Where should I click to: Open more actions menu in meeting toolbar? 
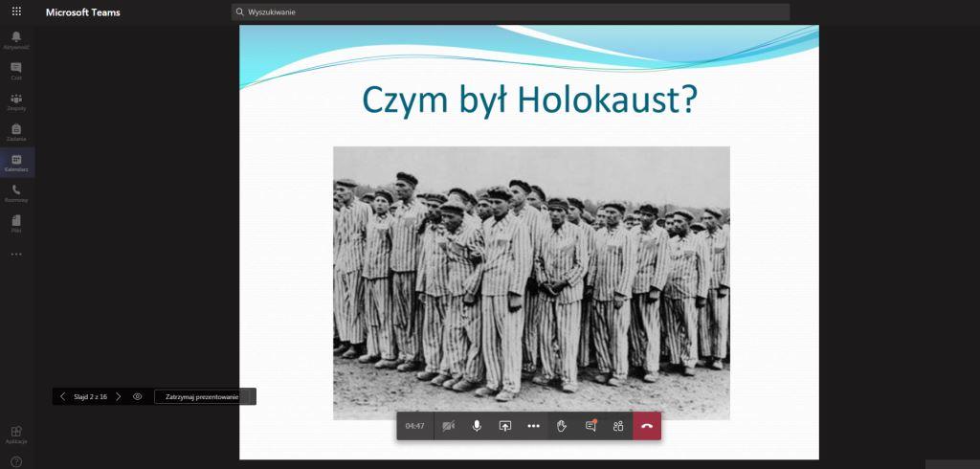[533, 426]
